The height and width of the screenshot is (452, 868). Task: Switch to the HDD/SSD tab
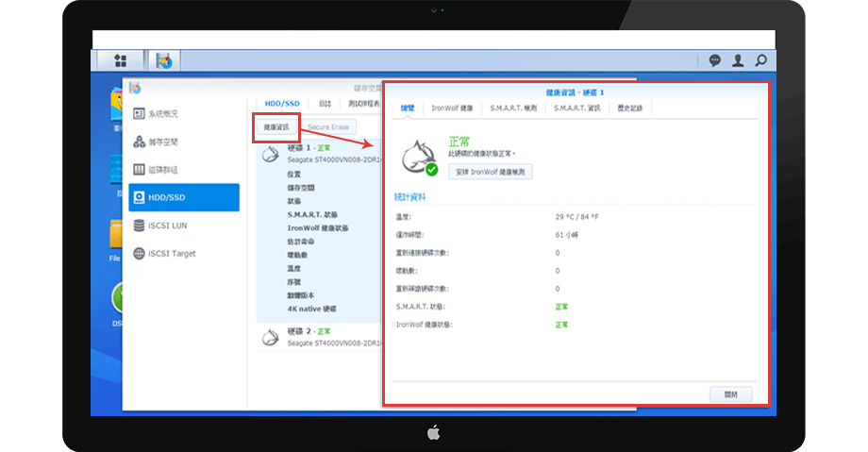pyautogui.click(x=282, y=104)
